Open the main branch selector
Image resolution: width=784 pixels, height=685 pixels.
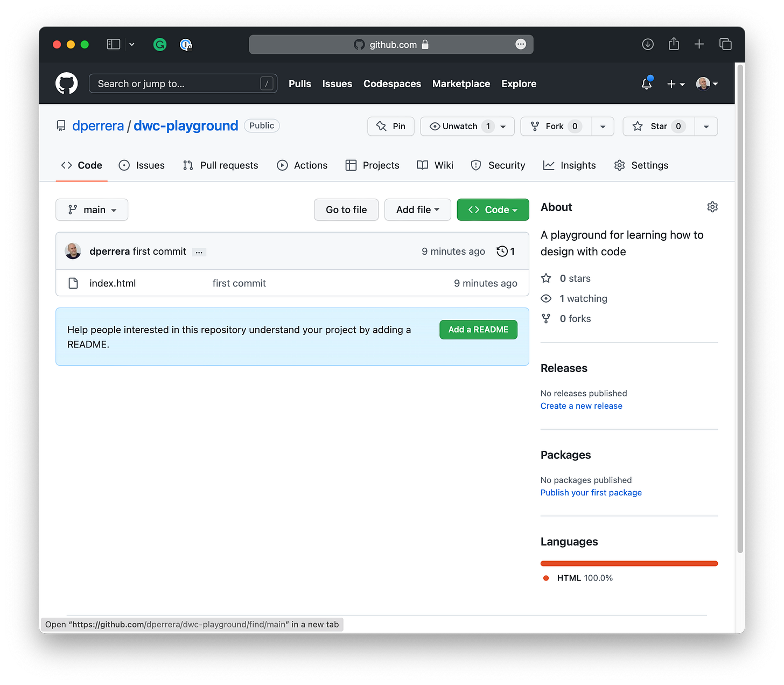92,209
